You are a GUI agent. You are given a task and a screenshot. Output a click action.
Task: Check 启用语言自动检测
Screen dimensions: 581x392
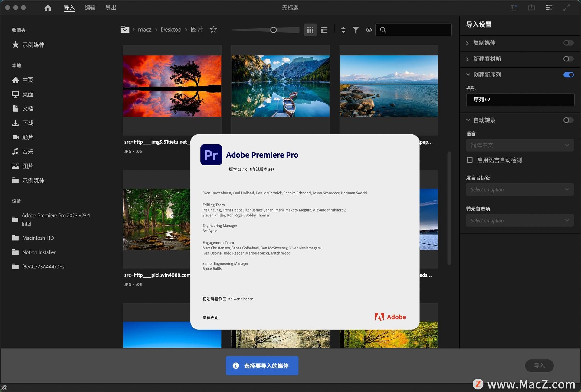coord(470,160)
